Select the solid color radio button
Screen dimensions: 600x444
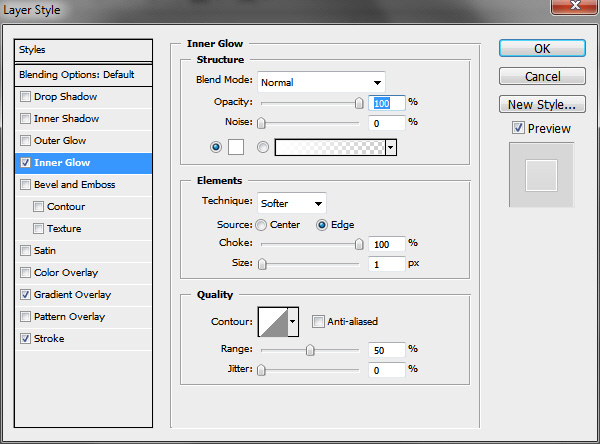[x=216, y=147]
